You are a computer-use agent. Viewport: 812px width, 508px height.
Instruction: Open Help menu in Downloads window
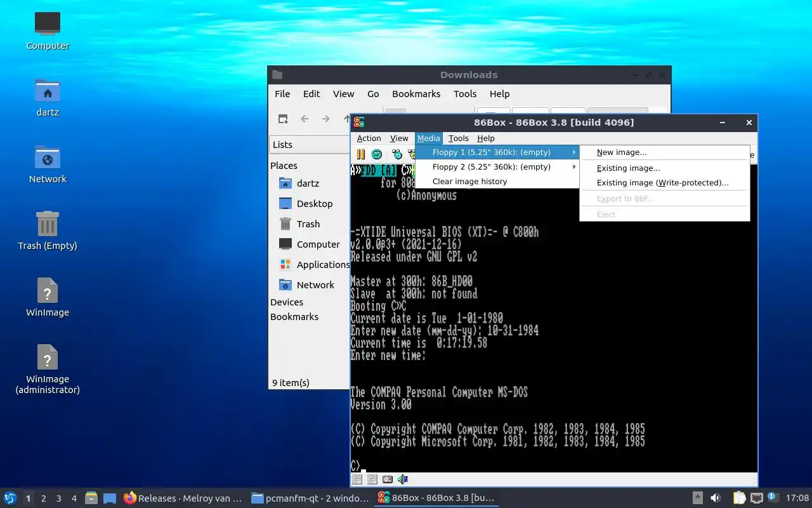(499, 94)
